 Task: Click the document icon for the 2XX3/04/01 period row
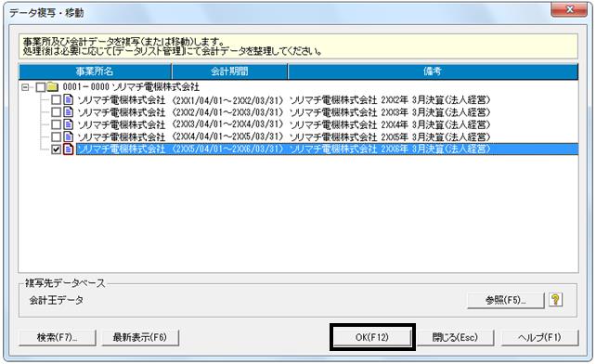pyautogui.click(x=68, y=124)
